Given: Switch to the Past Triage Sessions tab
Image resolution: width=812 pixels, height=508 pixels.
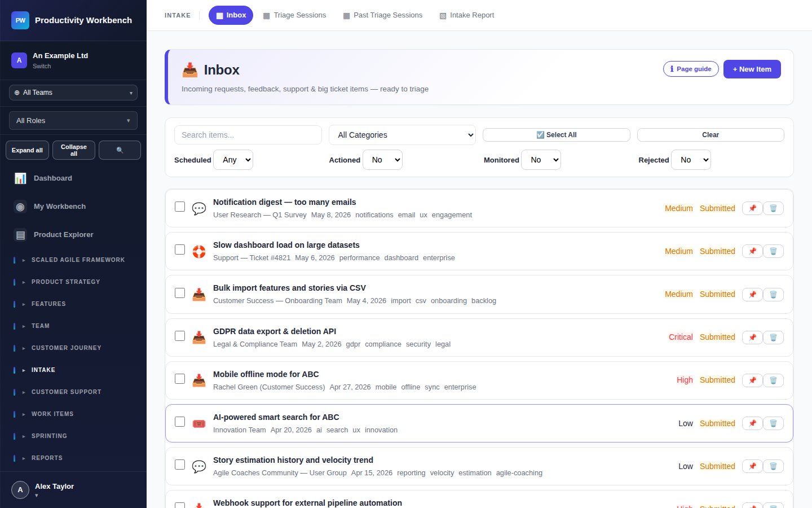Looking at the screenshot, I should click(x=383, y=15).
